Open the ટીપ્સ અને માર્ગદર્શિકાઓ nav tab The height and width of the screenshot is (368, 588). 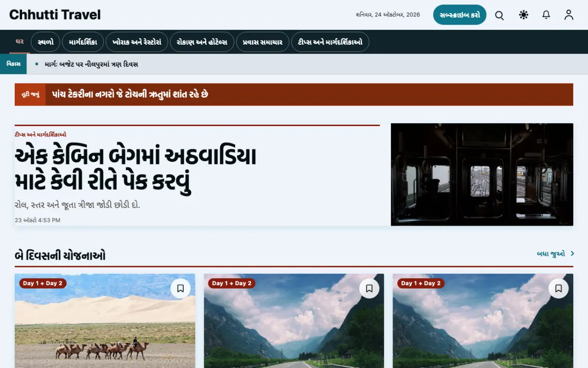click(330, 42)
